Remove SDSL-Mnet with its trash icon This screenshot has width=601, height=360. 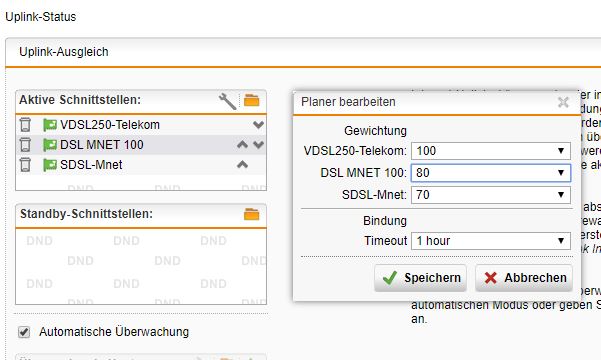pyautogui.click(x=25, y=164)
